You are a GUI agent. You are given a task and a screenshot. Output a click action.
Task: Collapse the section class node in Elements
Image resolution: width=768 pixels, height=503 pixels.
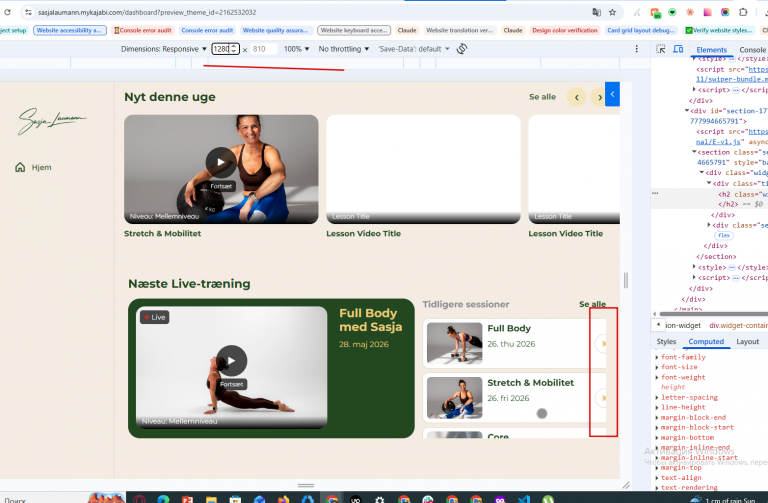694,152
